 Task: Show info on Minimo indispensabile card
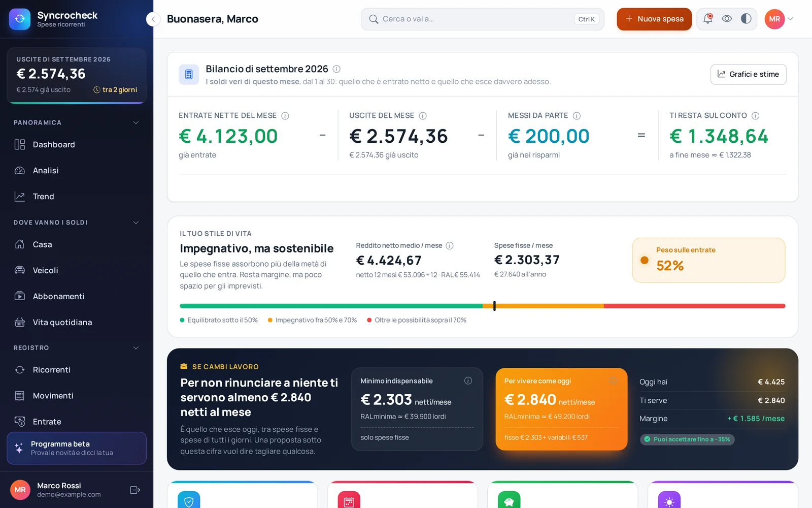point(468,380)
